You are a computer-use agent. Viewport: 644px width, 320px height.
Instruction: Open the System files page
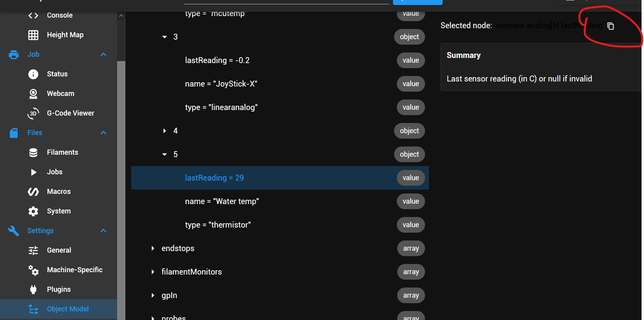pos(58,211)
